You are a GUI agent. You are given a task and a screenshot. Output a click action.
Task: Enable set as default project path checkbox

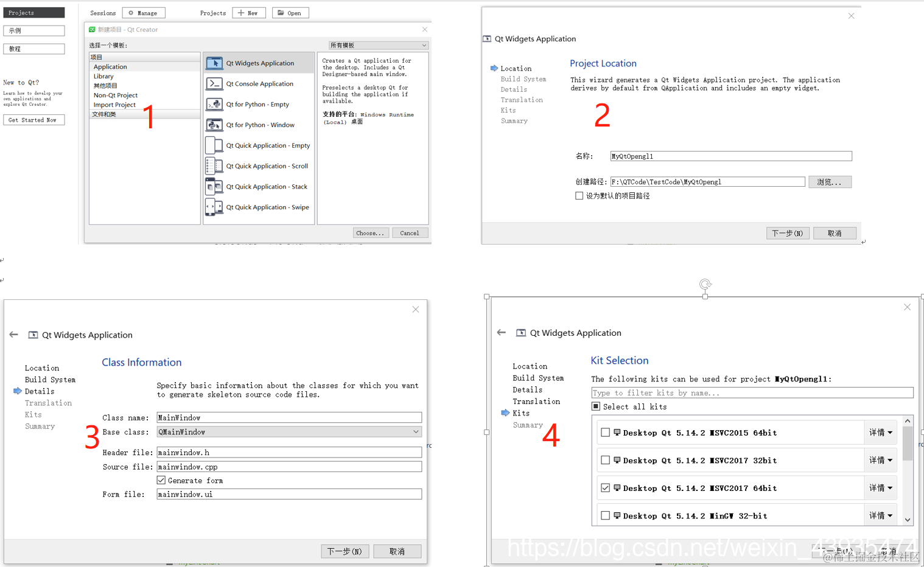[x=579, y=196]
